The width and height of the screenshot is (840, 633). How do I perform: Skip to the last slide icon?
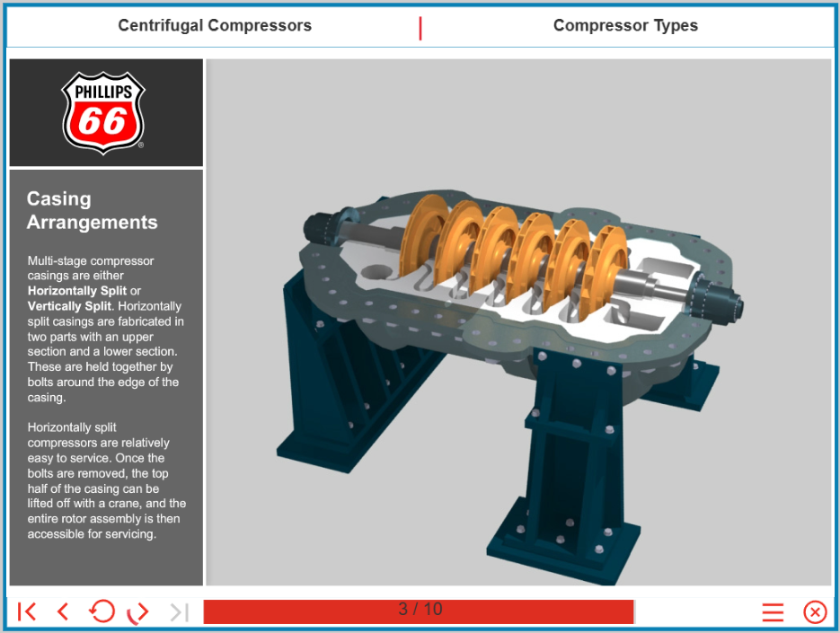pyautogui.click(x=180, y=611)
